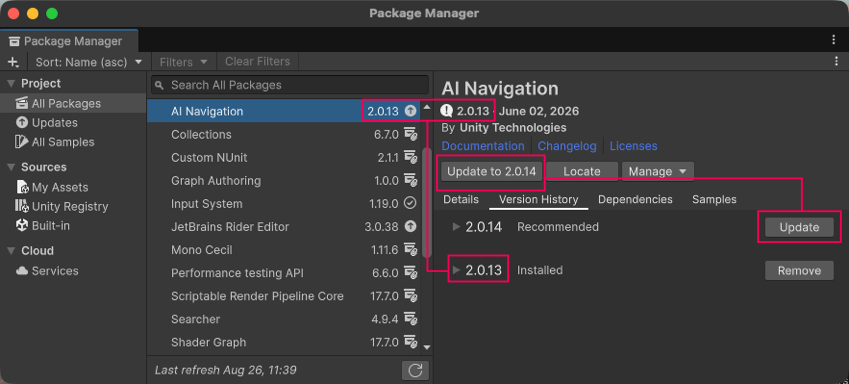
Task: Click the Performance testing API lock icon
Action: tap(410, 273)
